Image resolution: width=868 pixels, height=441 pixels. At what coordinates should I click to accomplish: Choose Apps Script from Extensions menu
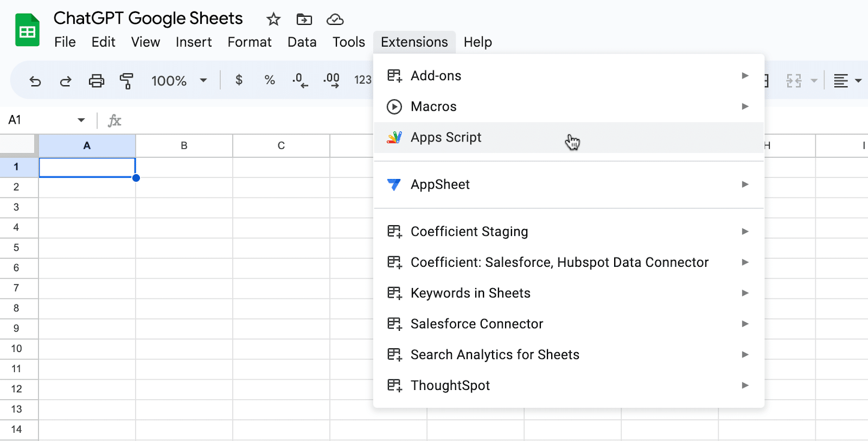pyautogui.click(x=569, y=137)
